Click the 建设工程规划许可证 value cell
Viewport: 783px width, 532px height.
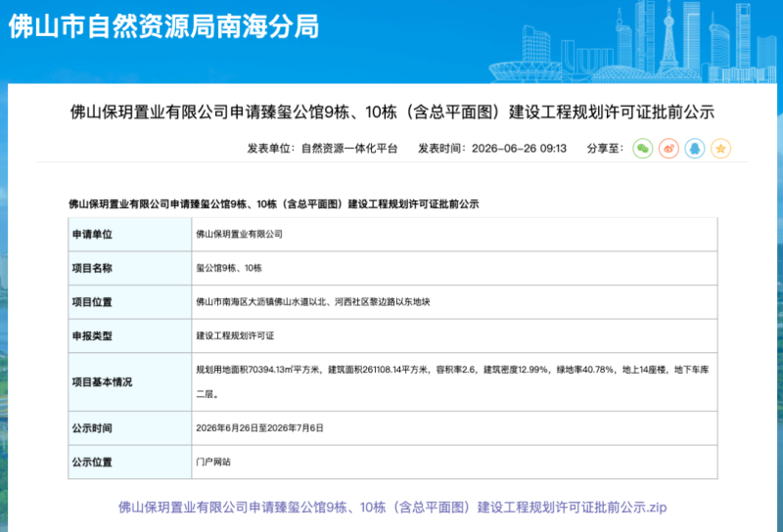point(454,335)
